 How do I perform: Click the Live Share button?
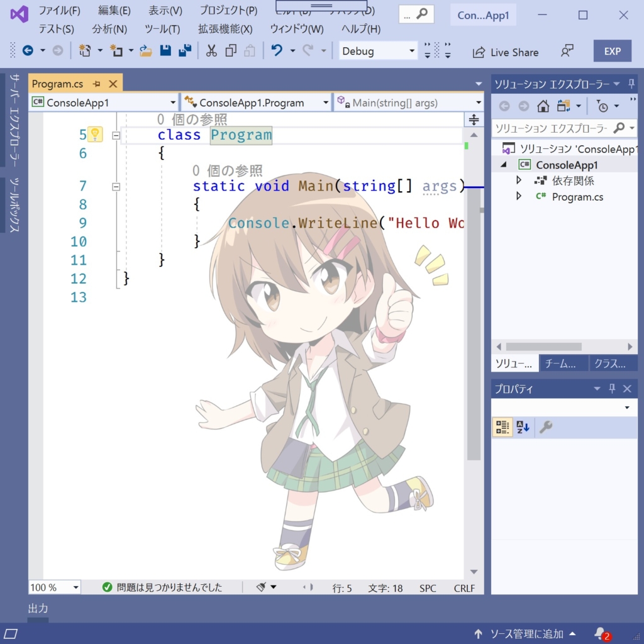click(x=506, y=52)
